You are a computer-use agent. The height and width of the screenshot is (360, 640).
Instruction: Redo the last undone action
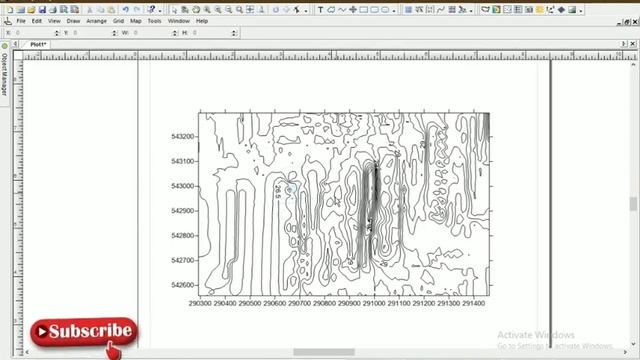pos(137,9)
